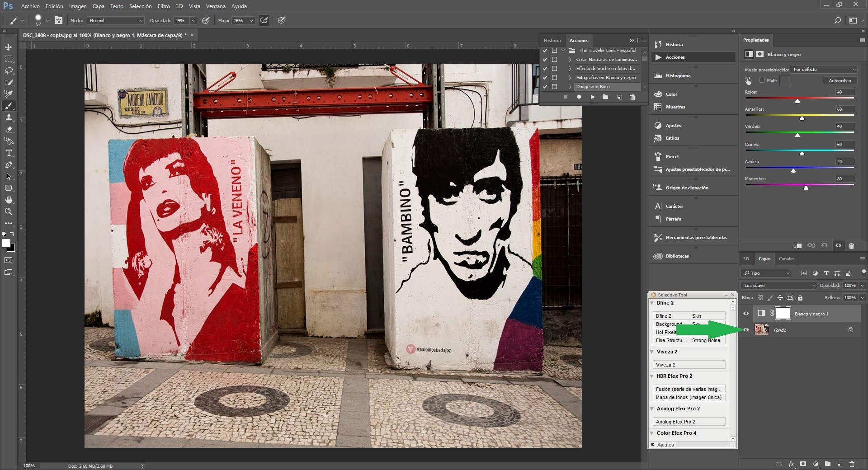Select the Eyedropper tool
This screenshot has height=470, width=868.
(x=9, y=94)
